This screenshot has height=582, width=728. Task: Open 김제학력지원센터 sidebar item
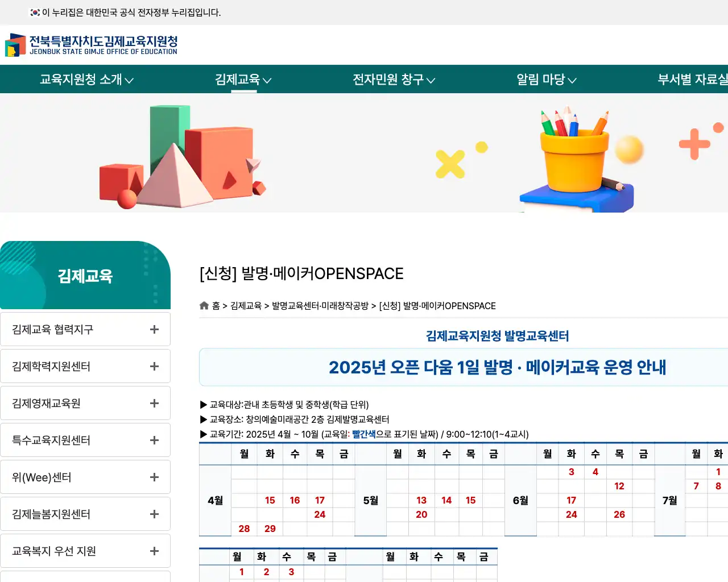coord(85,366)
